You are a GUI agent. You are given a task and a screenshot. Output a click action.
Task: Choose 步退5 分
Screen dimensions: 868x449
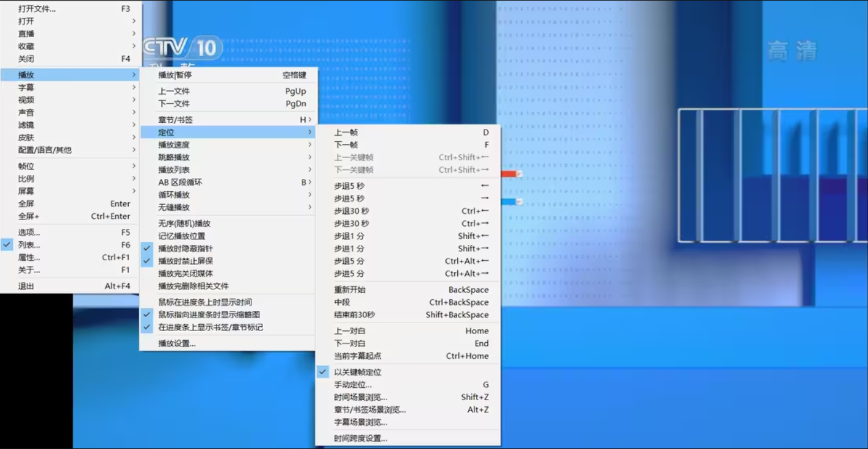click(408, 261)
